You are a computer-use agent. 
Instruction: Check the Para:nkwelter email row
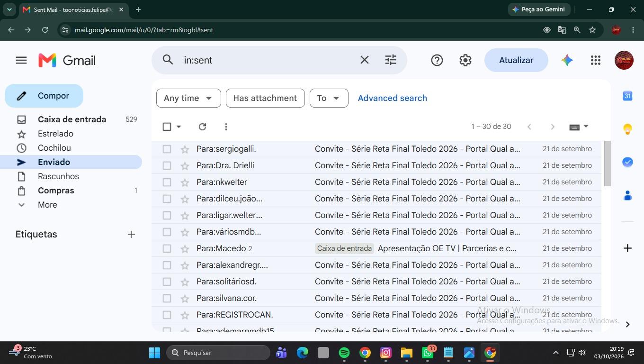tap(167, 182)
